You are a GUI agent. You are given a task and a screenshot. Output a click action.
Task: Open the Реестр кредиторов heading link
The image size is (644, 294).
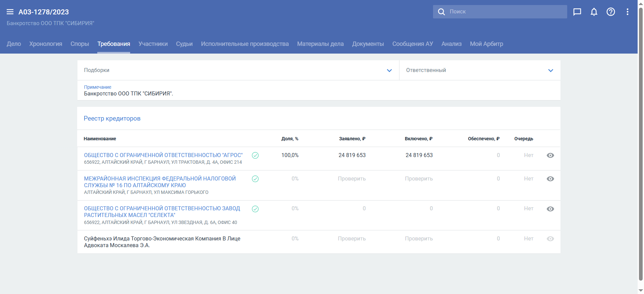click(x=112, y=119)
